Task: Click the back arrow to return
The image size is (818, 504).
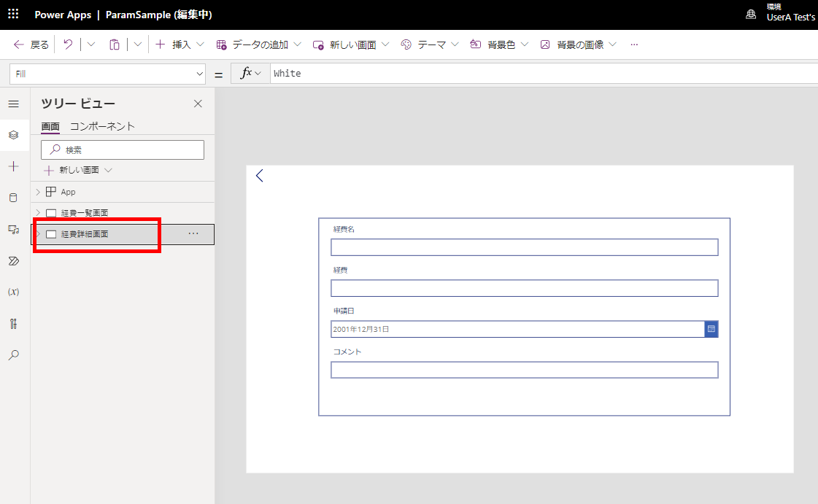Action: [x=31, y=44]
